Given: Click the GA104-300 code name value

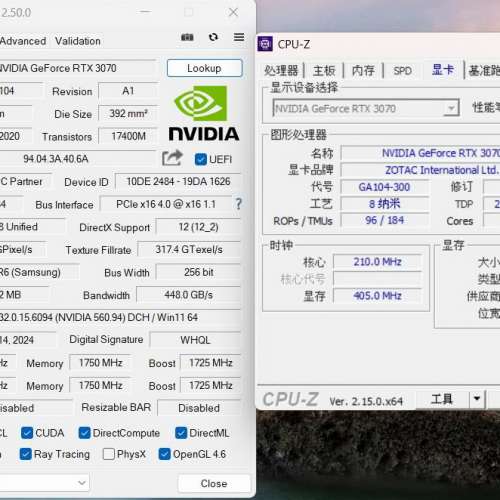Looking at the screenshot, I should click(384, 187).
